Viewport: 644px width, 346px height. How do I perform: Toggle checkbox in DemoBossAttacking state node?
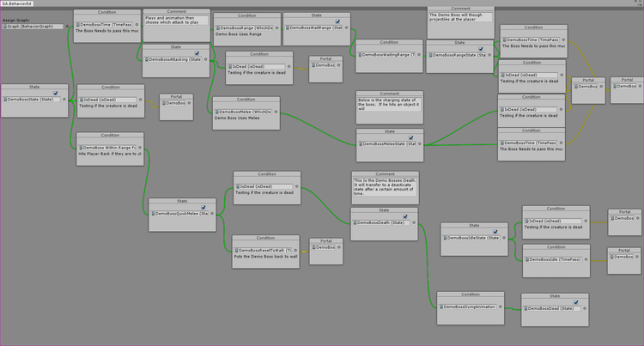(x=197, y=53)
